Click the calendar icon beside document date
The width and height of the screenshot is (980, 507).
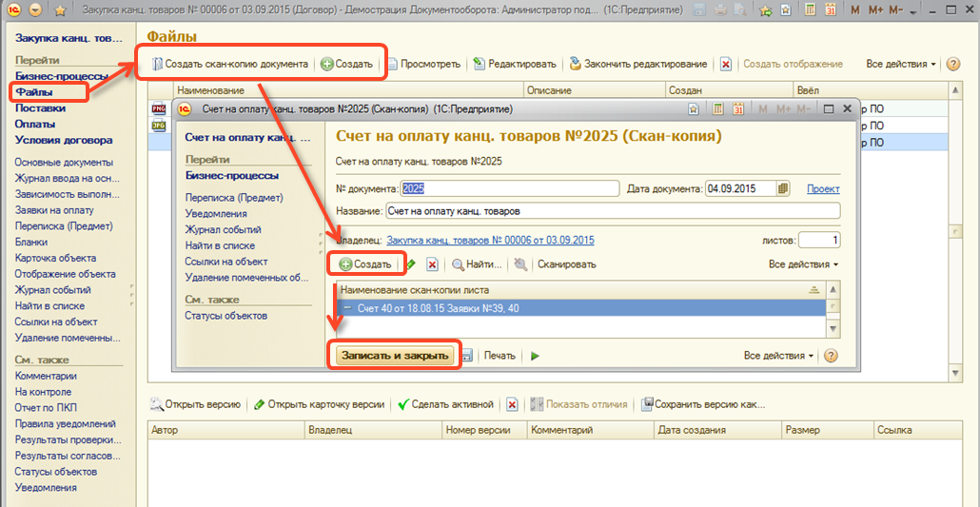point(783,188)
